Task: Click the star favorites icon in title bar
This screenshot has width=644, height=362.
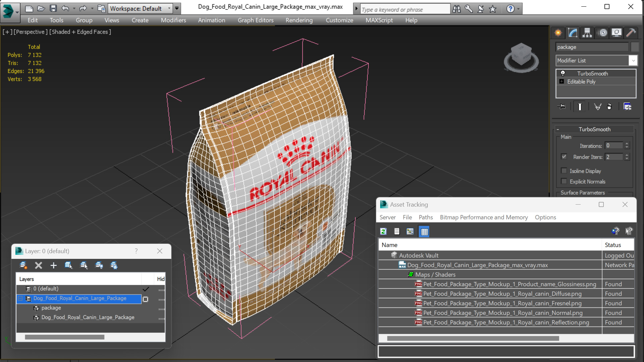Action: point(492,9)
